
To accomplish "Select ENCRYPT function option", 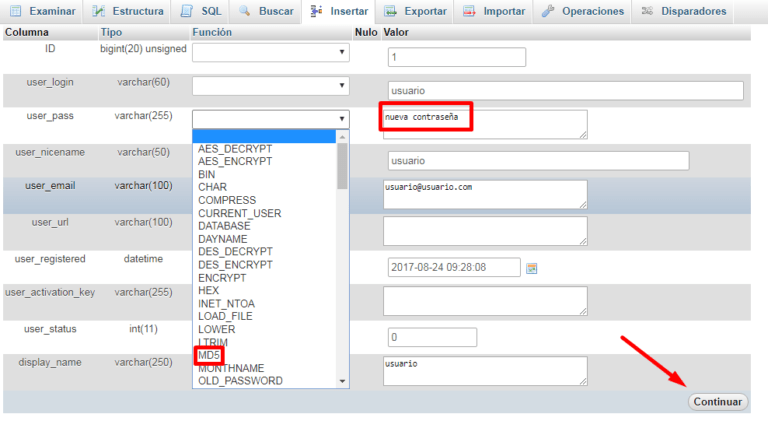I will click(x=222, y=278).
